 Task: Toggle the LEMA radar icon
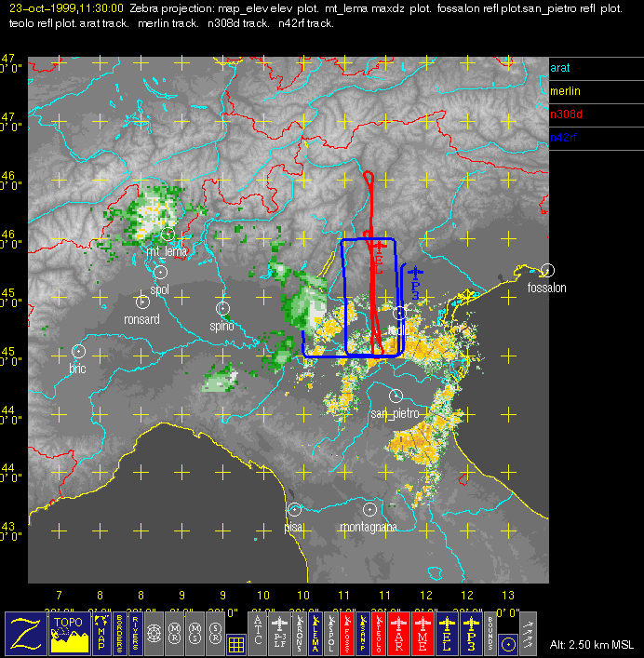(x=315, y=634)
